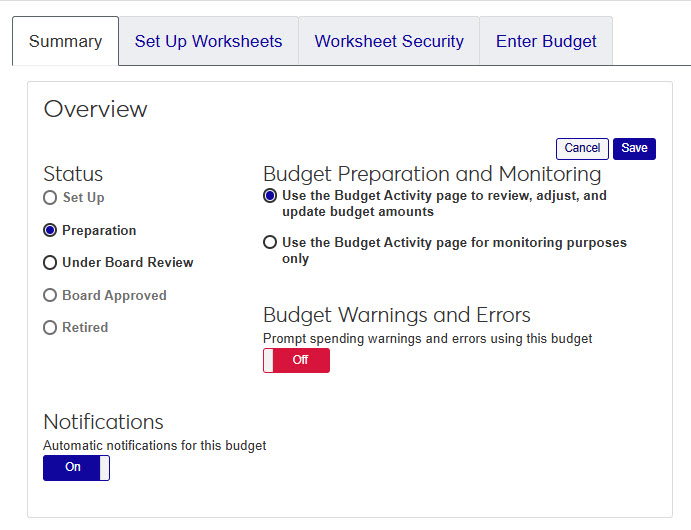Click the Notifications section heading
691x530 pixels.
103,421
